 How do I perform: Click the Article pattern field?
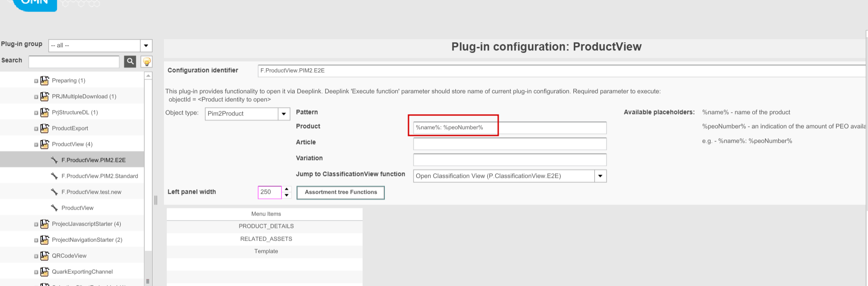click(x=510, y=144)
